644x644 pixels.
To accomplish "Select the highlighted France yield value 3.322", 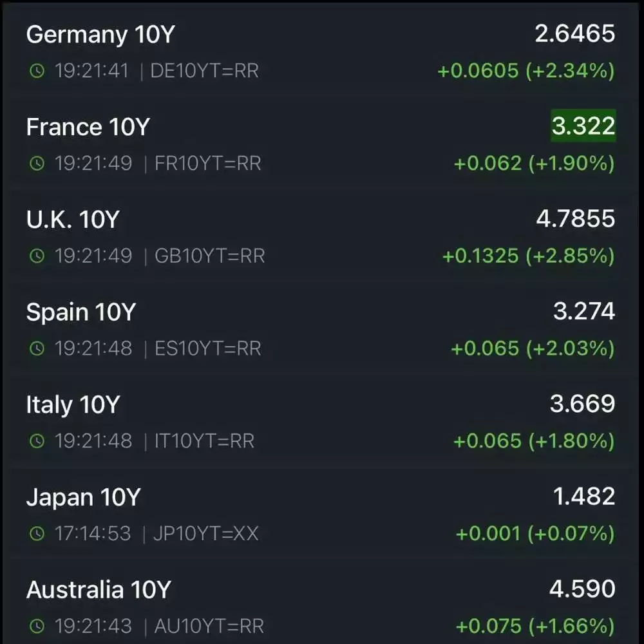I will pos(582,127).
